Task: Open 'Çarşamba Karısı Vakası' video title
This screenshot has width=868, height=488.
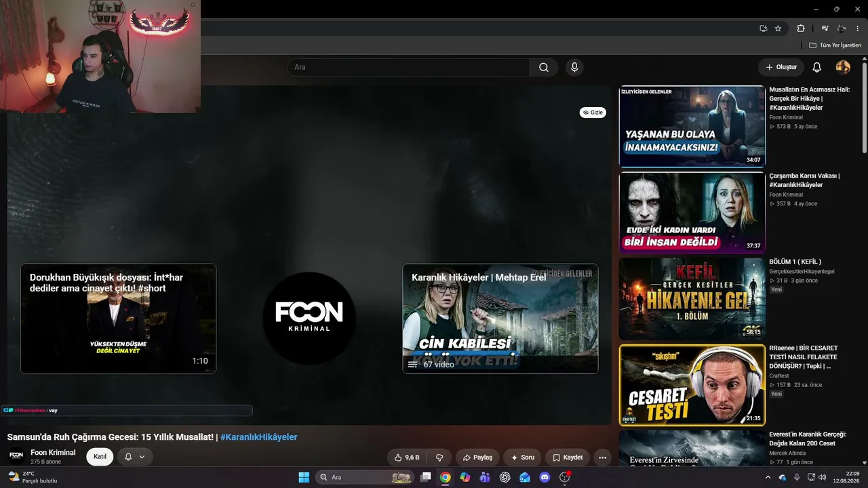Action: coord(805,180)
